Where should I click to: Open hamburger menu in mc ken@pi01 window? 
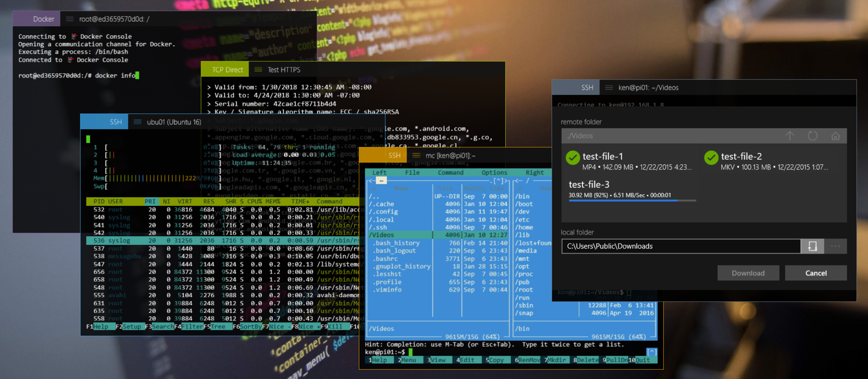point(416,155)
